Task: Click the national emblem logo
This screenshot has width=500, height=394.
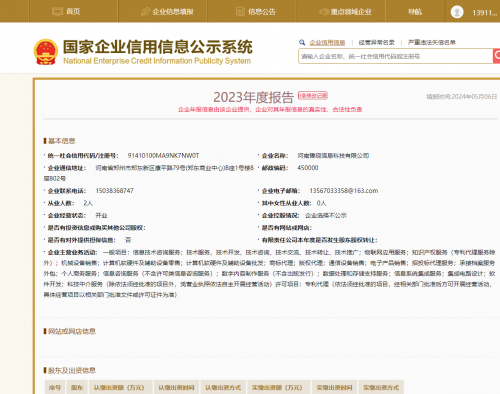Action: pyautogui.click(x=46, y=52)
